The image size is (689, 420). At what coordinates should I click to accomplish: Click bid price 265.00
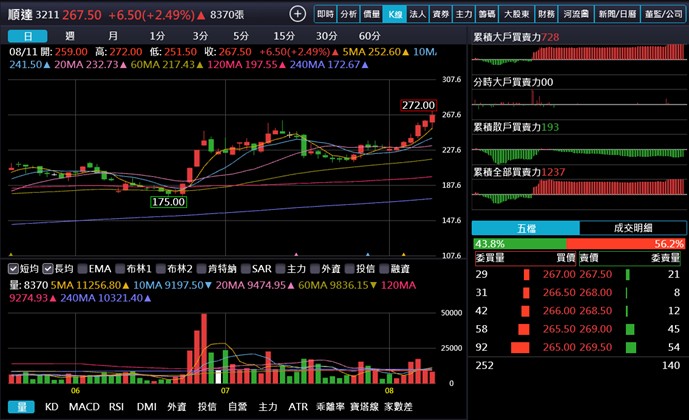(559, 348)
